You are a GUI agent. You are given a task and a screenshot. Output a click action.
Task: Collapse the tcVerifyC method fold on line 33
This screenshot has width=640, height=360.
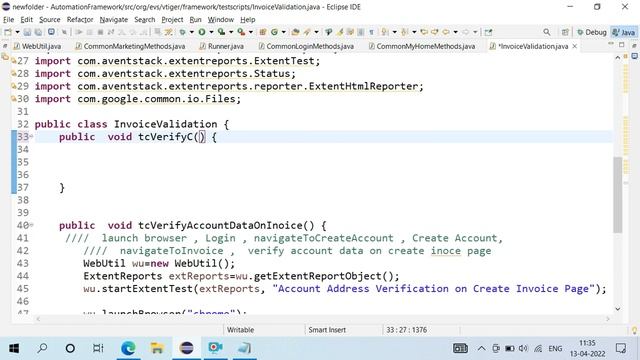31,136
